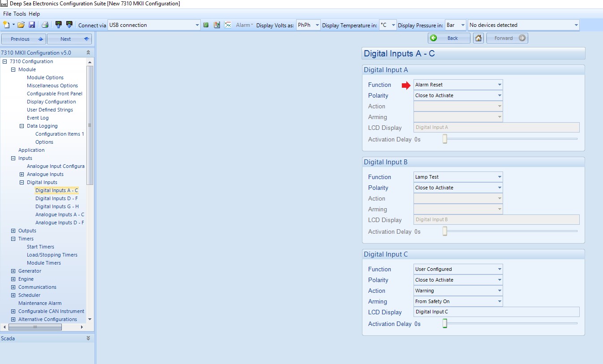The image size is (603, 364).
Task: Click the data log graph icon
Action: (x=228, y=25)
